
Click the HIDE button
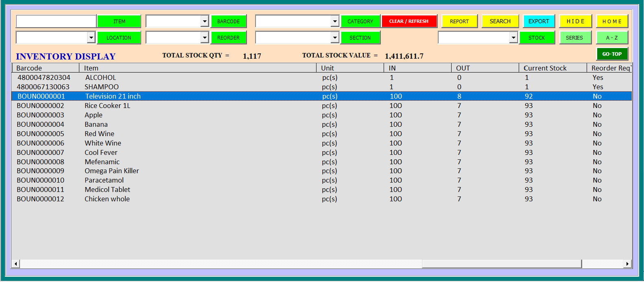pyautogui.click(x=575, y=21)
